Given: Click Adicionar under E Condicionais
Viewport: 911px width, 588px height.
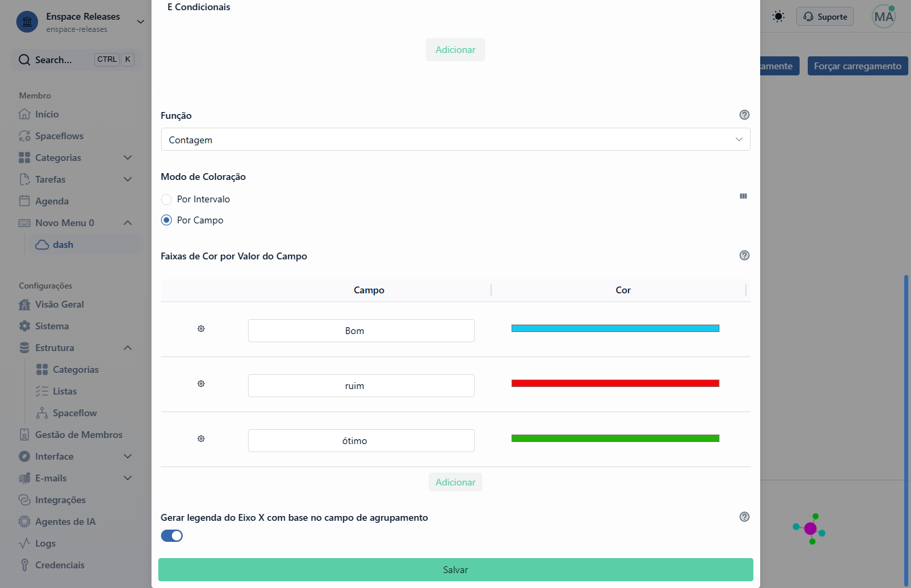Looking at the screenshot, I should tap(455, 50).
